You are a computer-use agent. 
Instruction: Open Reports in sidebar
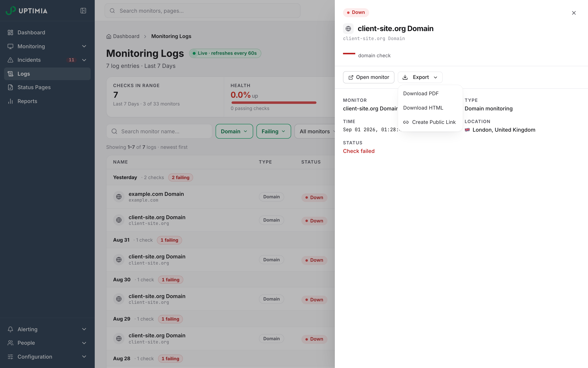click(x=47, y=101)
